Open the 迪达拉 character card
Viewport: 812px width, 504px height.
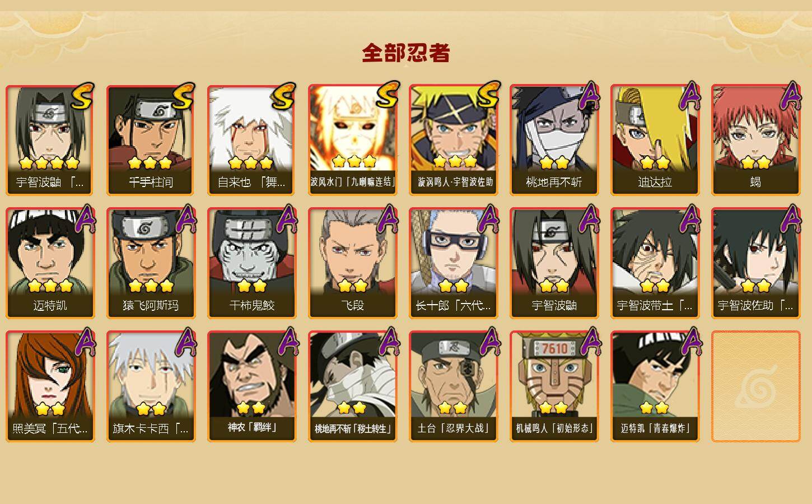pyautogui.click(x=655, y=140)
